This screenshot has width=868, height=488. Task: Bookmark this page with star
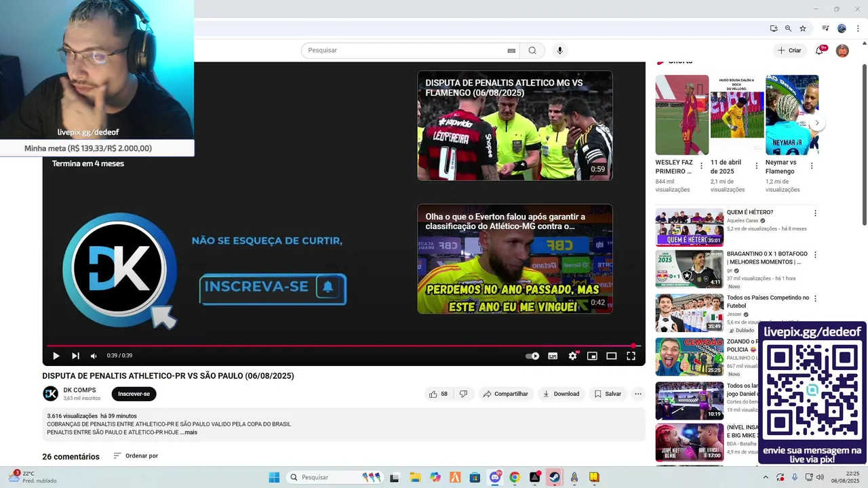[803, 28]
